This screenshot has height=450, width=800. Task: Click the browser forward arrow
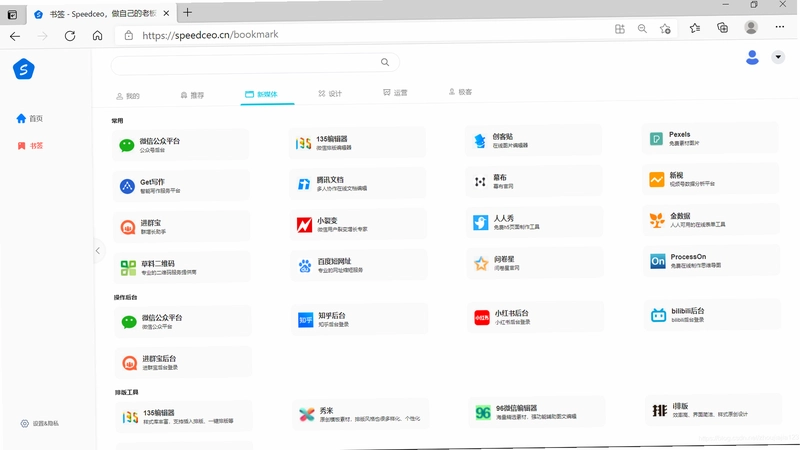[42, 36]
